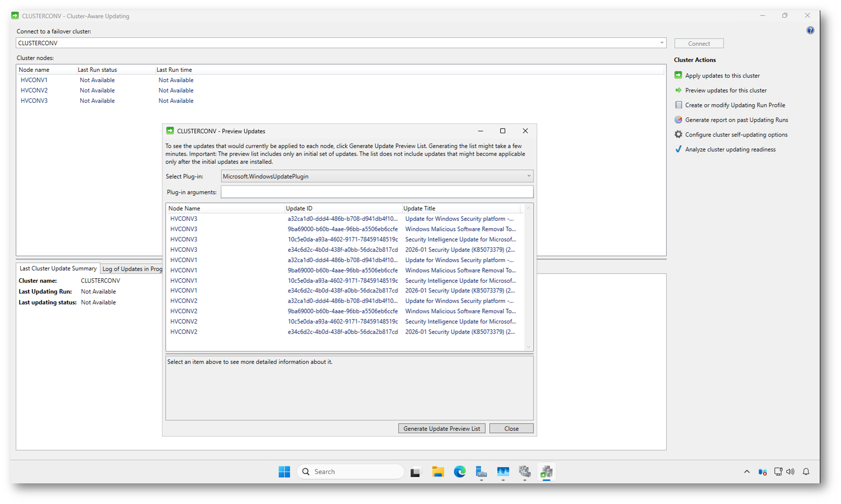
Task: Switch to Last Cluster Update Summary tab
Action: tap(58, 268)
